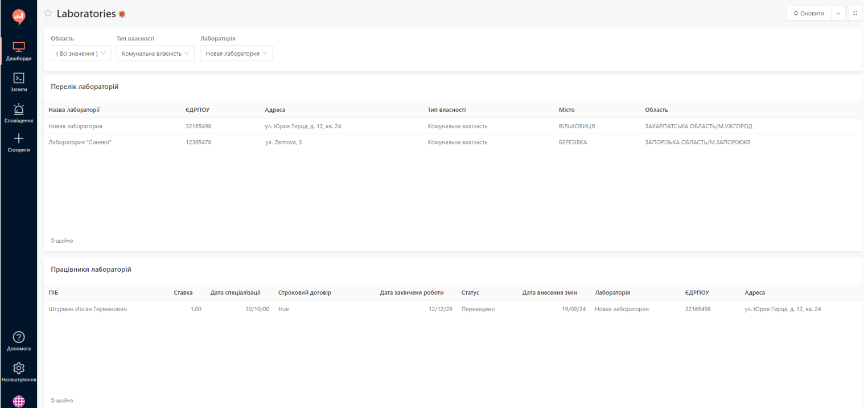
Task: Open the Налаштування gear settings
Action: [x=19, y=373]
